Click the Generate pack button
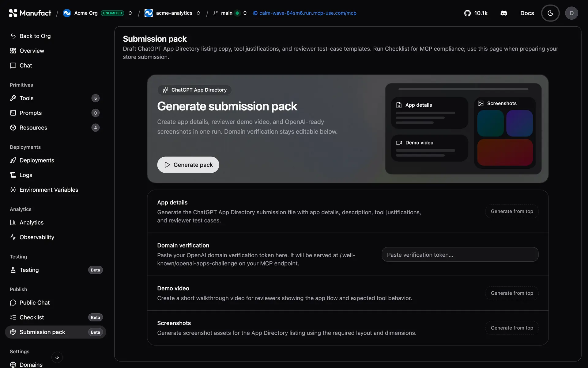588x368 pixels. point(188,165)
